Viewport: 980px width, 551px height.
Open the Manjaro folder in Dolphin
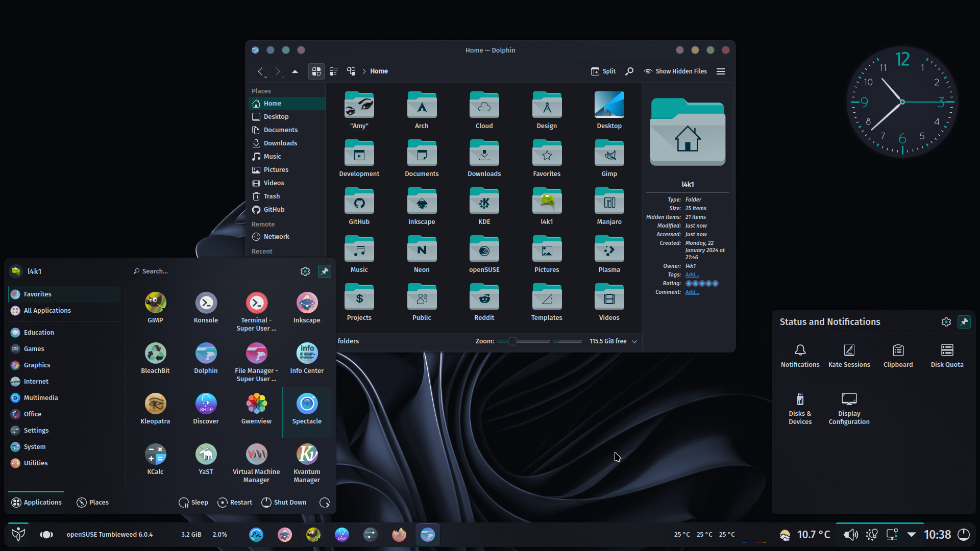click(609, 207)
